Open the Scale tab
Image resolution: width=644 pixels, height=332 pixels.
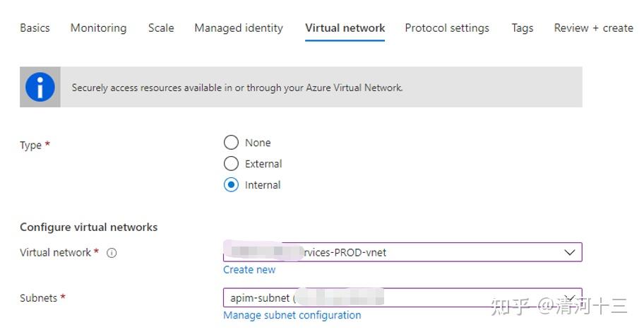(161, 28)
